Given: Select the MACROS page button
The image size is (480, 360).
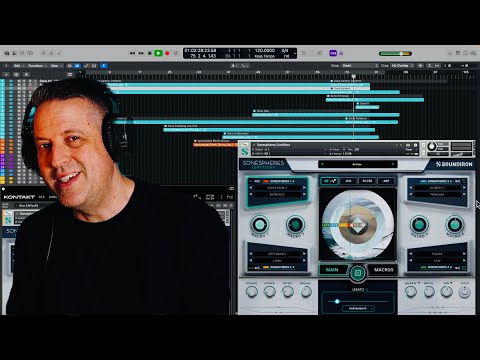Looking at the screenshot, I should click(x=383, y=270).
